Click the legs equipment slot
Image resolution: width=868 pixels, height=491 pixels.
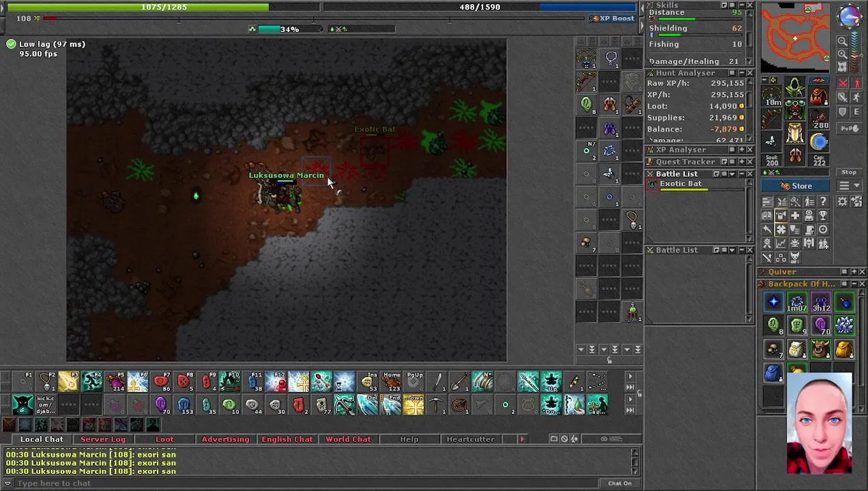point(795,132)
